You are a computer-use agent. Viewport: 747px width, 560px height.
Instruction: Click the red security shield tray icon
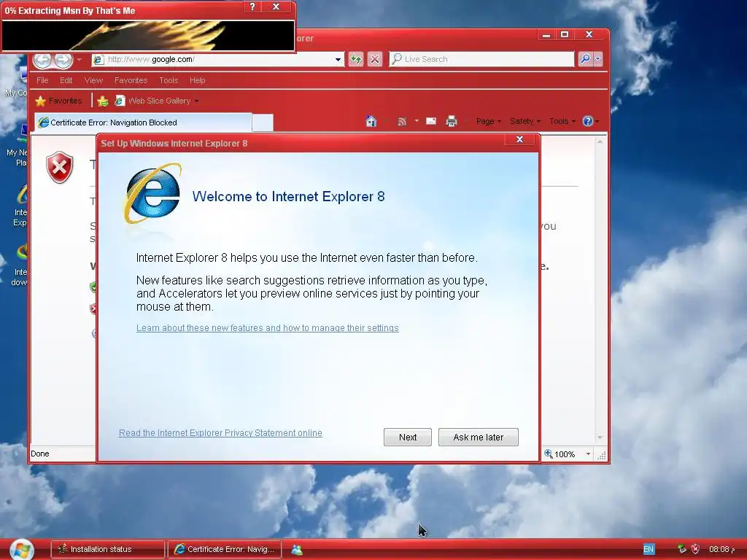(x=695, y=549)
